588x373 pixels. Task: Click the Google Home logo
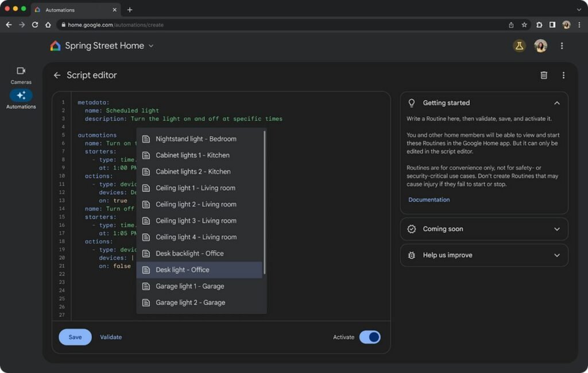pos(55,45)
